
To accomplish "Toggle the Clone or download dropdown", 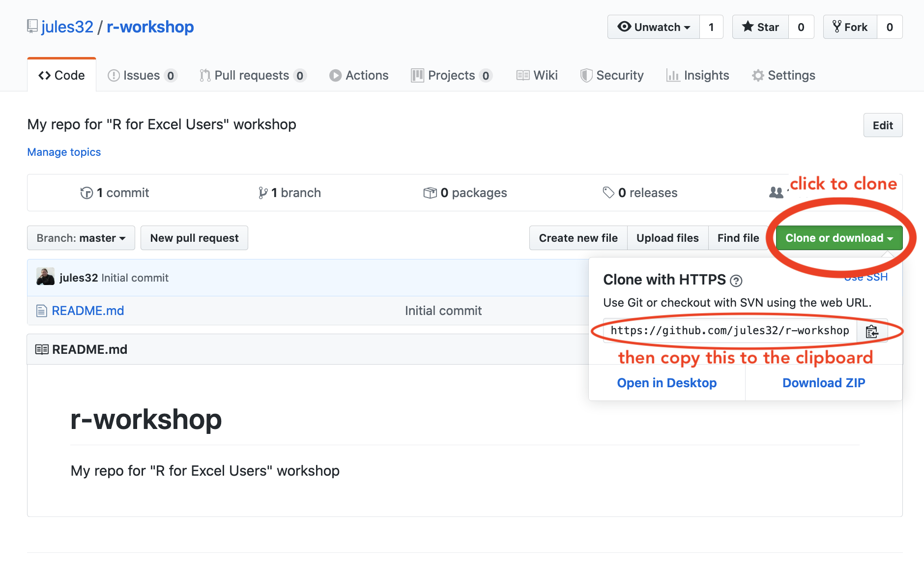I will point(839,238).
